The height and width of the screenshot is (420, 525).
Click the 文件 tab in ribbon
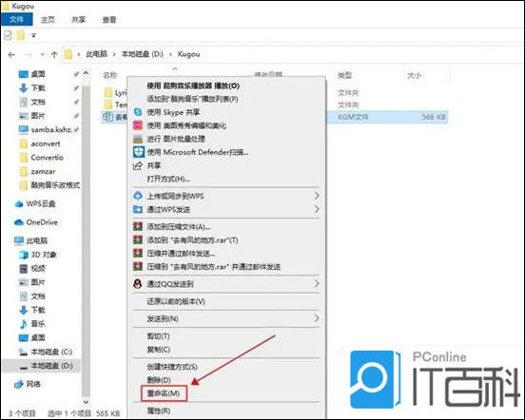(17, 19)
